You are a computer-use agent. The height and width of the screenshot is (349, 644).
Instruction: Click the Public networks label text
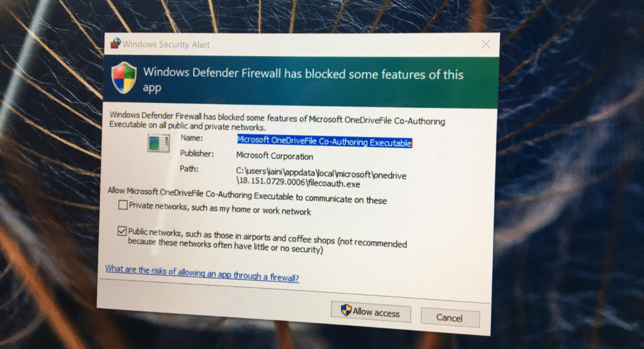(267, 241)
